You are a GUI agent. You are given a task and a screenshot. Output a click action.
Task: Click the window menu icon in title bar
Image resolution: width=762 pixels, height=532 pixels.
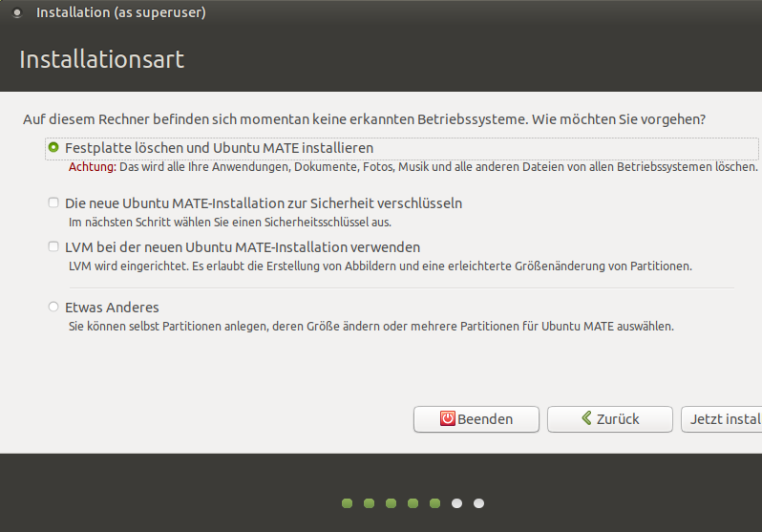16,12
